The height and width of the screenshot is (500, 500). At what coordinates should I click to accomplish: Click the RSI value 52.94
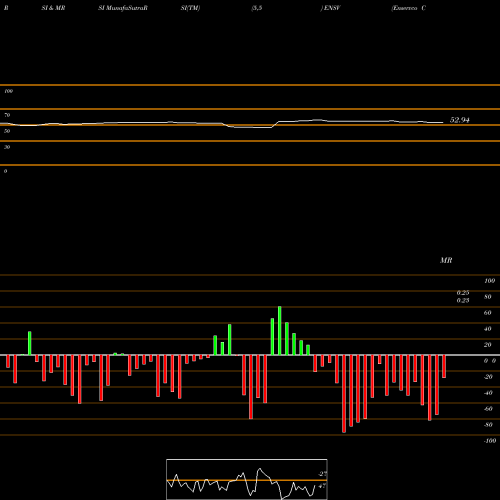point(460,120)
